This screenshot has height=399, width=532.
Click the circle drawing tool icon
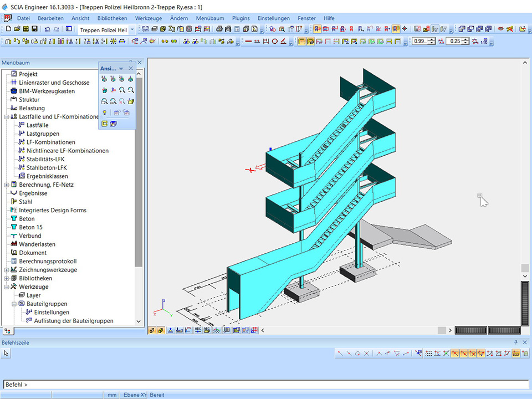(274, 41)
